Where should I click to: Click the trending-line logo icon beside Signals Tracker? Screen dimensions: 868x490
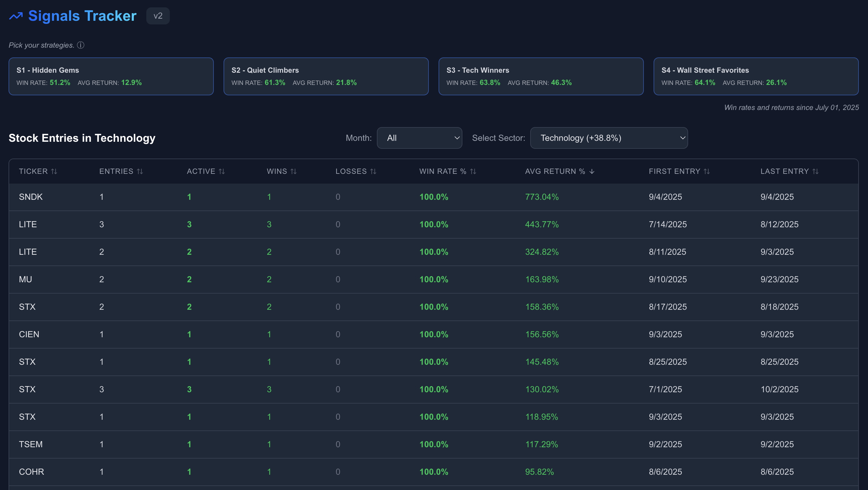16,16
